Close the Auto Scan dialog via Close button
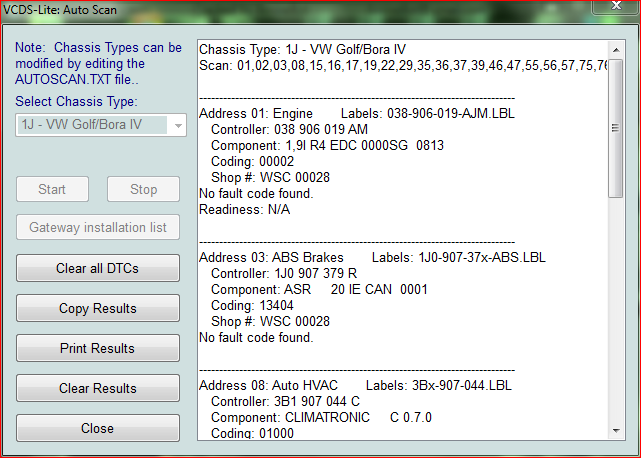 tap(98, 428)
